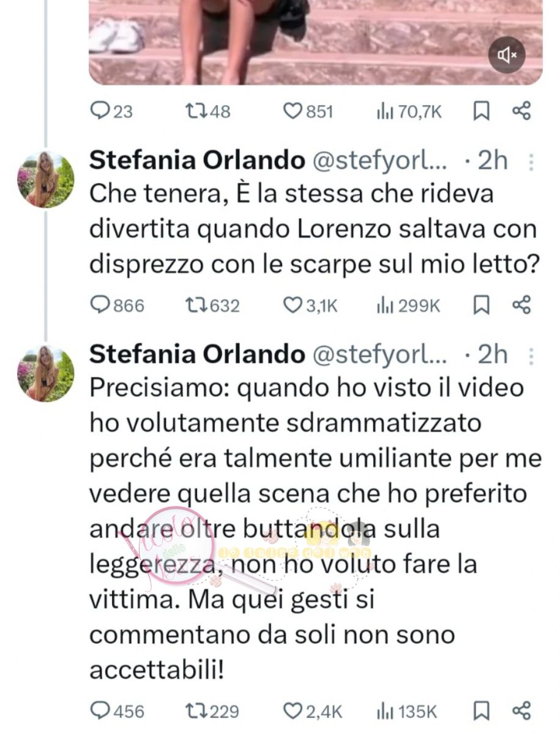Image resolution: width=560 pixels, height=735 pixels.
Task: Bookmark the 'Che tenera' tweet
Action: (482, 305)
